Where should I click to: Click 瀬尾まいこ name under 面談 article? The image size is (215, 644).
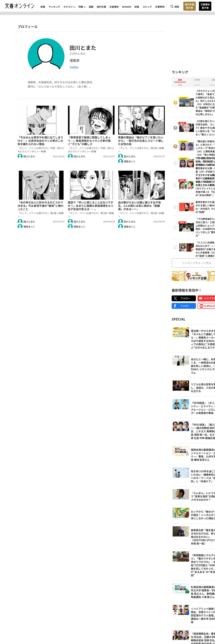pyautogui.click(x=79, y=227)
